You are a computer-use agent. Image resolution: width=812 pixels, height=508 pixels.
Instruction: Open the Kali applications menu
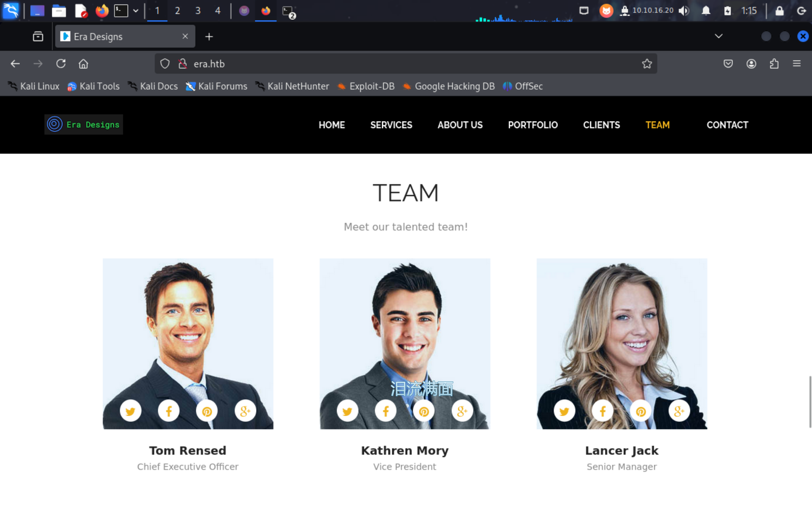click(10, 11)
